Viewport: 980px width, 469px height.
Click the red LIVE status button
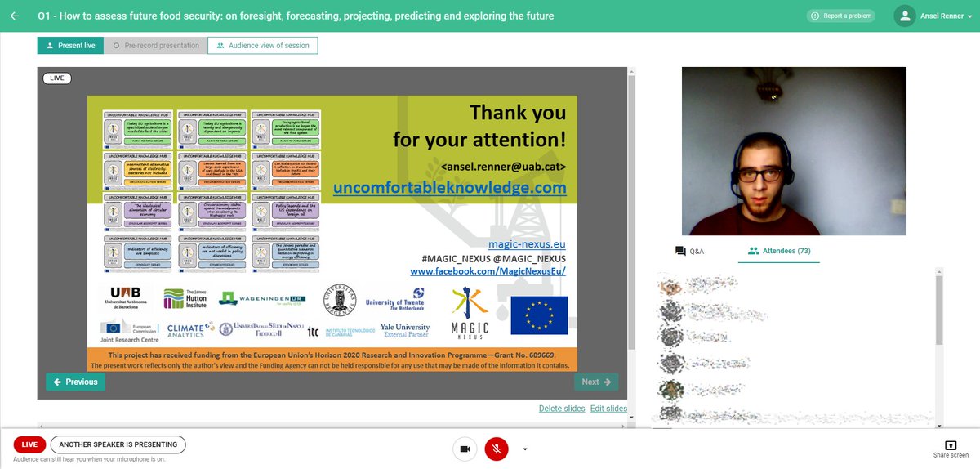coord(29,444)
